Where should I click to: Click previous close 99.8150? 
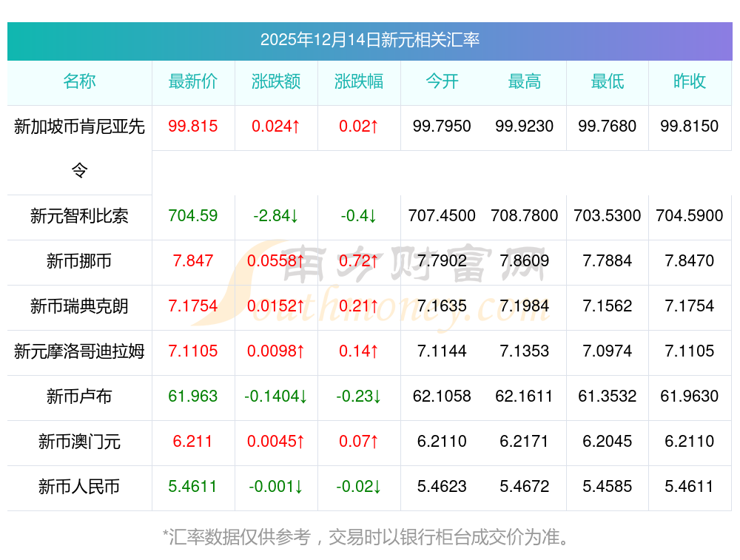click(690, 126)
